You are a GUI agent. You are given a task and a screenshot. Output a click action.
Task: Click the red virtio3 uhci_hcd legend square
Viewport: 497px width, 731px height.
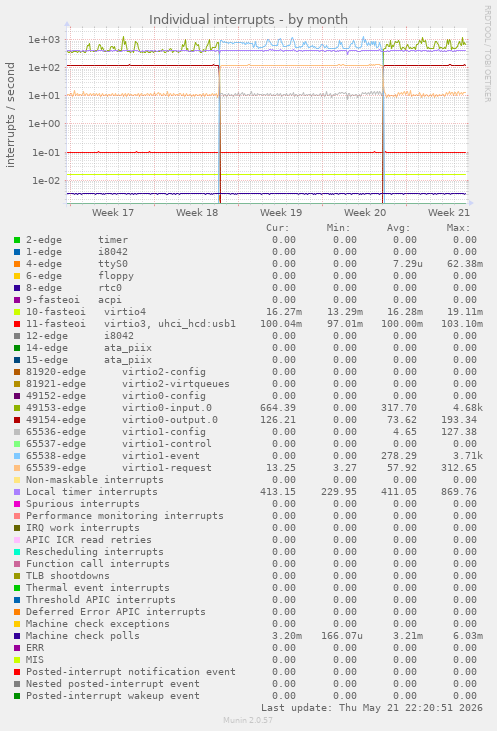click(17, 324)
